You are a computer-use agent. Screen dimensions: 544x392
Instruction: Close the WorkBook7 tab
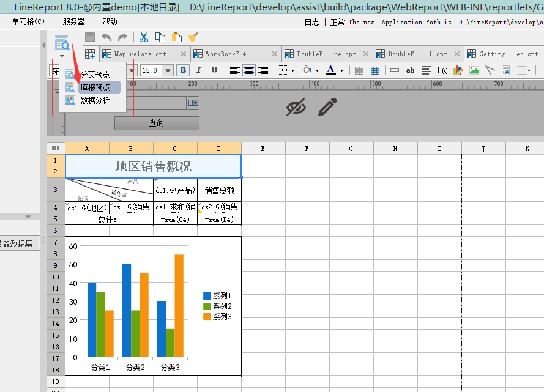coord(274,54)
